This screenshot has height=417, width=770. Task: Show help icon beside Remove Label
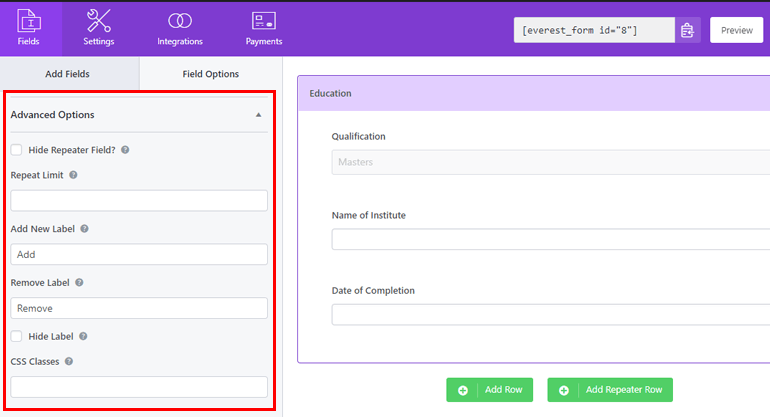79,282
